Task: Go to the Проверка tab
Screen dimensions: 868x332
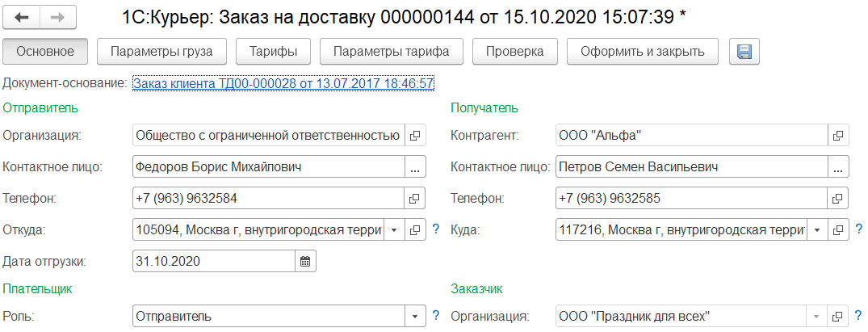Action: pyautogui.click(x=514, y=52)
